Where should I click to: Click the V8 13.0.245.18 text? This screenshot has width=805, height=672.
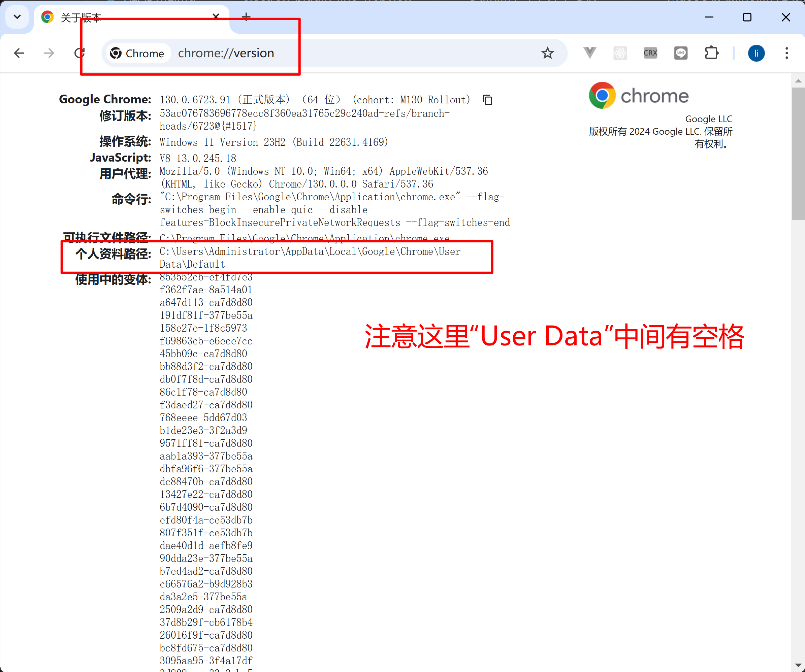[198, 159]
